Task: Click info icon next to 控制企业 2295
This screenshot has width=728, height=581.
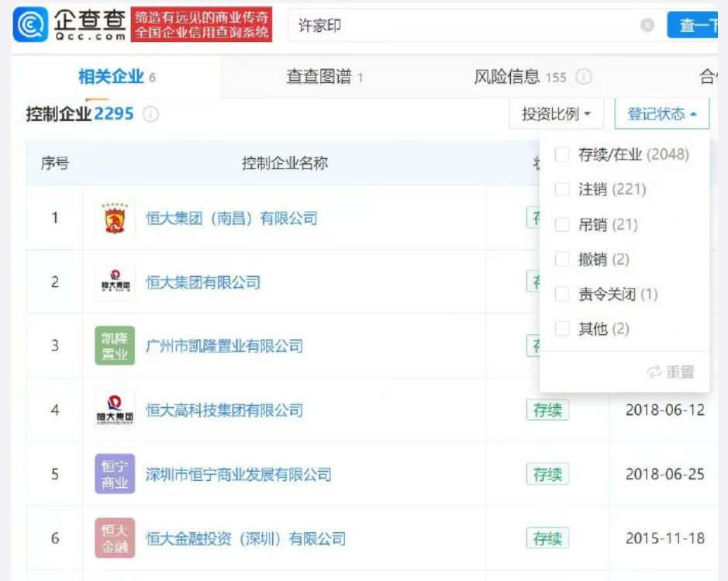Action: click(151, 115)
